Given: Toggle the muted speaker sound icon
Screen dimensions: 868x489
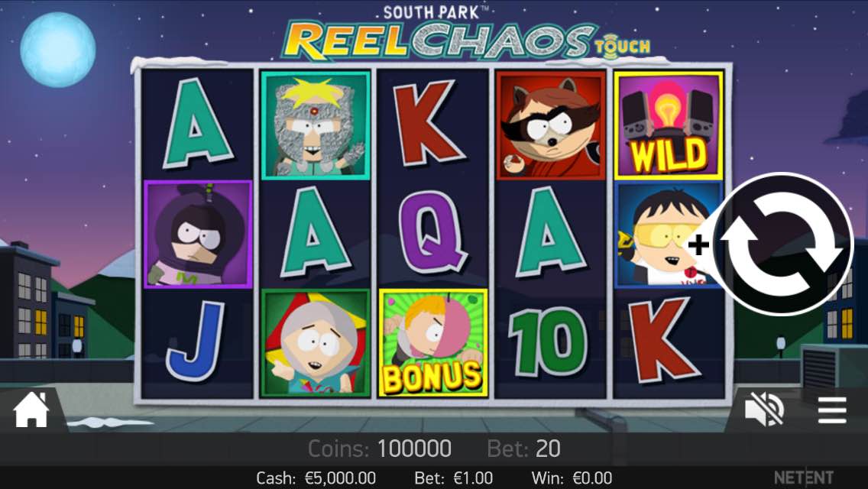Looking at the screenshot, I should coord(764,410).
